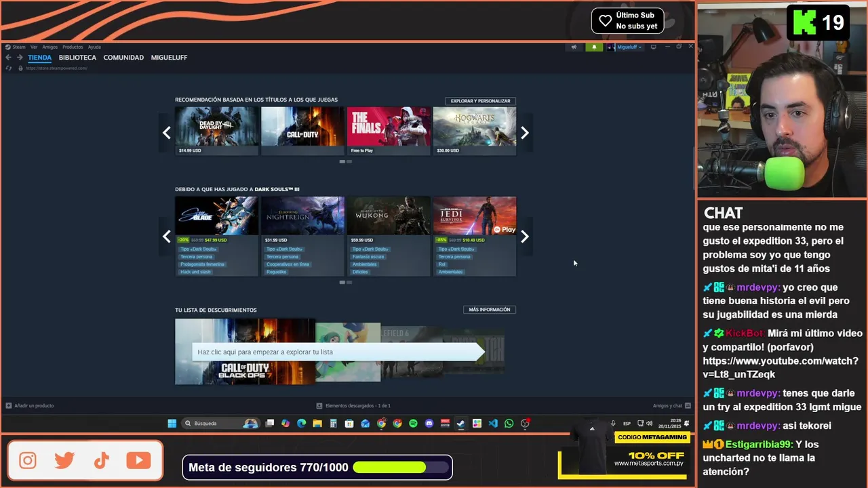Image resolution: width=868 pixels, height=488 pixels.
Task: Open the MIGUELUFF profile tab
Action: [170, 58]
